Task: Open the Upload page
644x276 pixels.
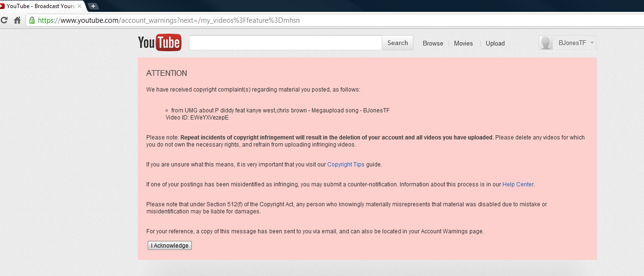Action: 495,43
